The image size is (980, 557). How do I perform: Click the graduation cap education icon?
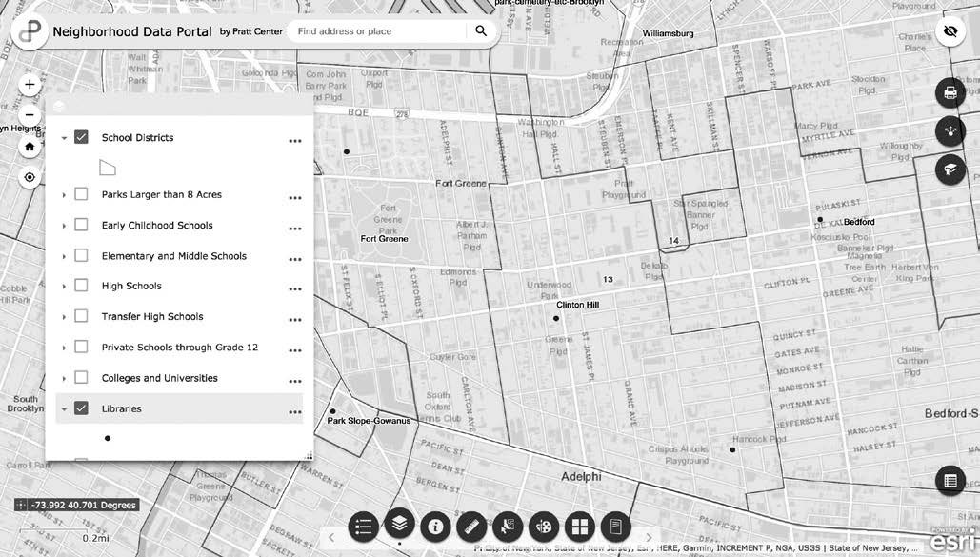pos(950,169)
